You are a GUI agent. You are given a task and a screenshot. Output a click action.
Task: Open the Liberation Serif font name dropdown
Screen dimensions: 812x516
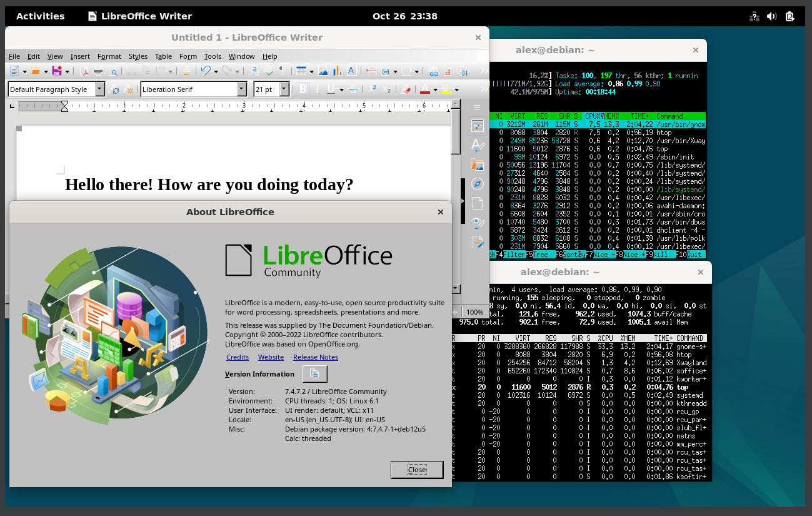(241, 89)
